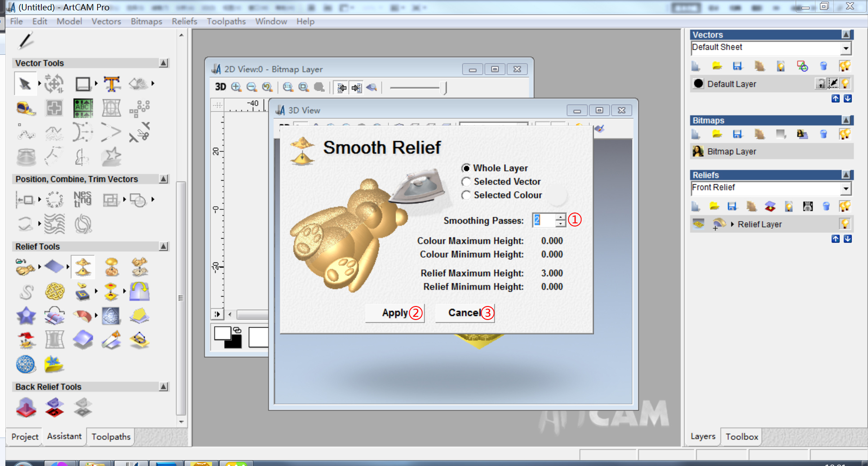Screen dimensions: 868x466
Task: Choose the rectangle vector creation tool
Action: pos(83,84)
